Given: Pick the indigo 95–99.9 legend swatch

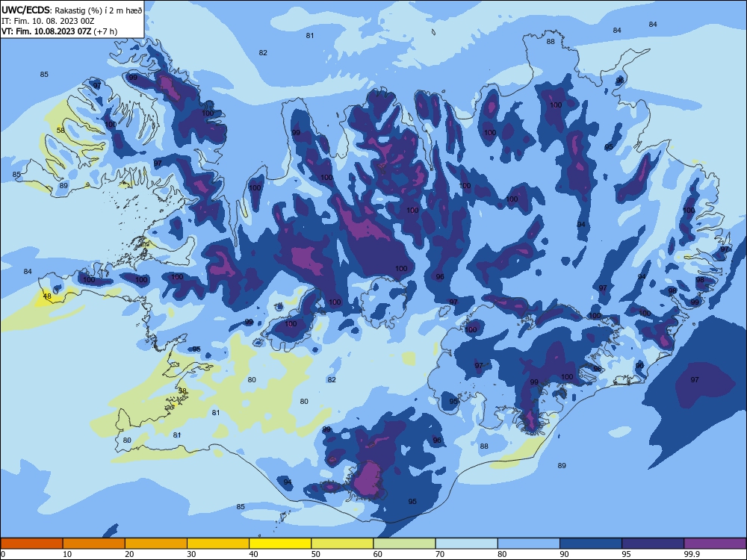Looking at the screenshot, I should [653, 544].
